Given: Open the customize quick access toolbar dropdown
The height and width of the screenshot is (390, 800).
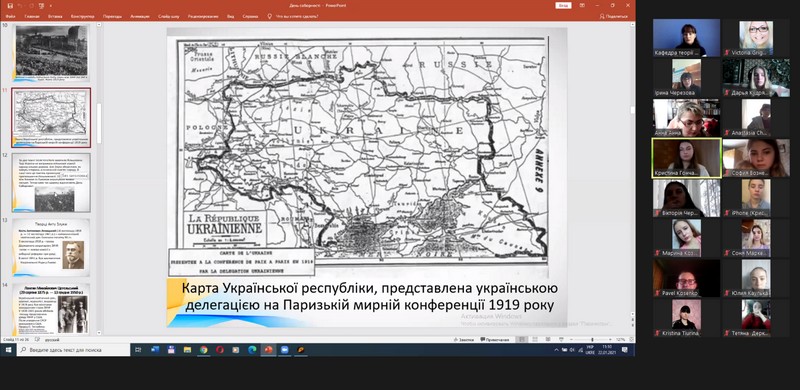Looking at the screenshot, I should [x=51, y=6].
